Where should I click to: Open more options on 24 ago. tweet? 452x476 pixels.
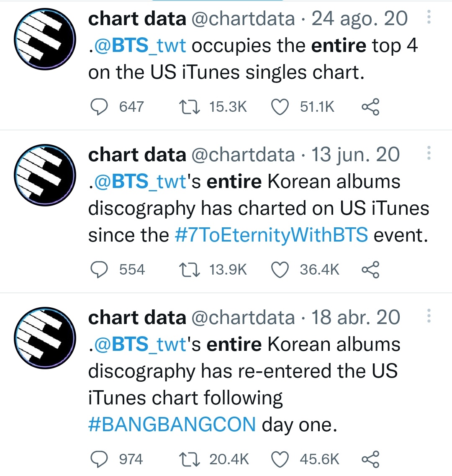(429, 17)
